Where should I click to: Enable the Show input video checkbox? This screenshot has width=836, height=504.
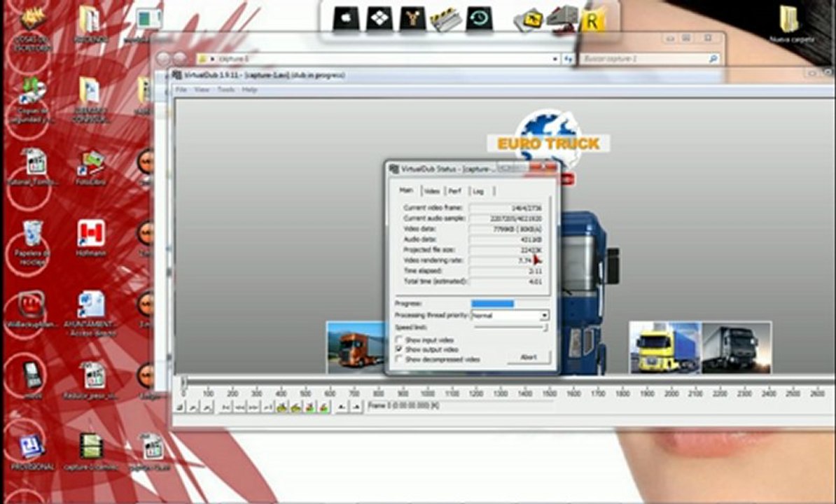[x=399, y=339]
